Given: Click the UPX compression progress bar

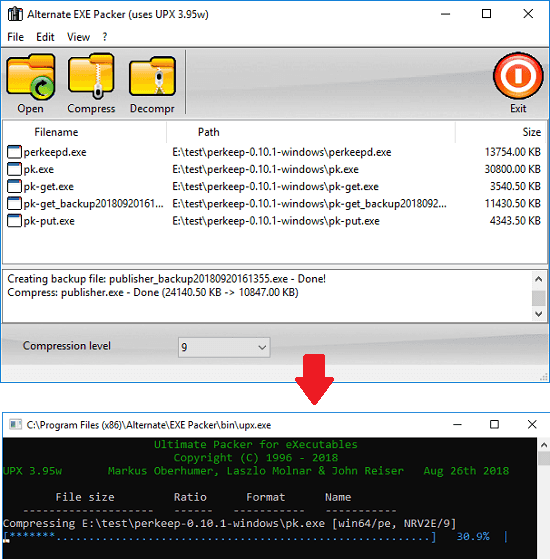Looking at the screenshot, I should tap(220, 536).
